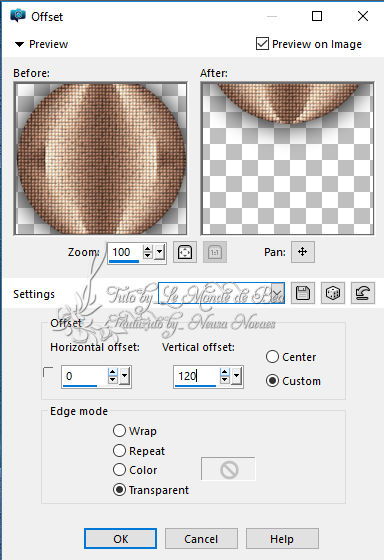
Task: Click the OK button
Action: click(x=120, y=539)
